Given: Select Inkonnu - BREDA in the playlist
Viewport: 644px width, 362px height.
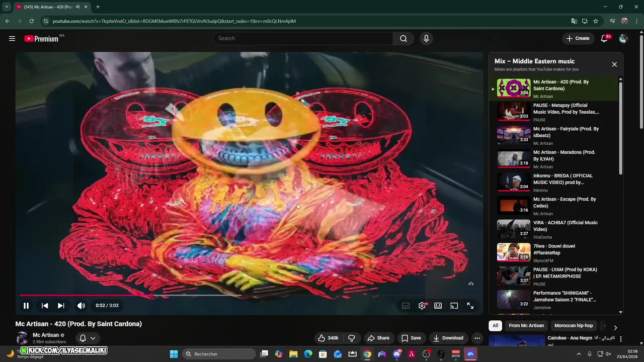Looking at the screenshot, I should pos(553,183).
